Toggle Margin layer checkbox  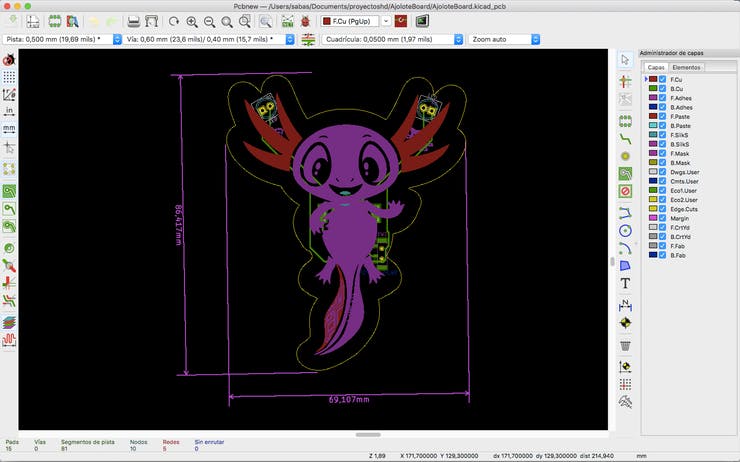pos(663,218)
